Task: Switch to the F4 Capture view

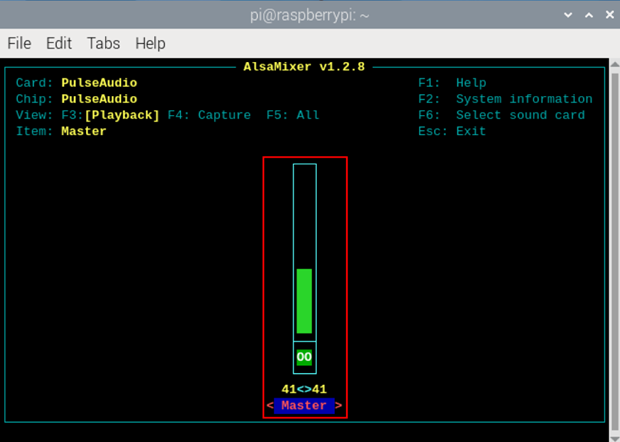Action: [x=209, y=115]
